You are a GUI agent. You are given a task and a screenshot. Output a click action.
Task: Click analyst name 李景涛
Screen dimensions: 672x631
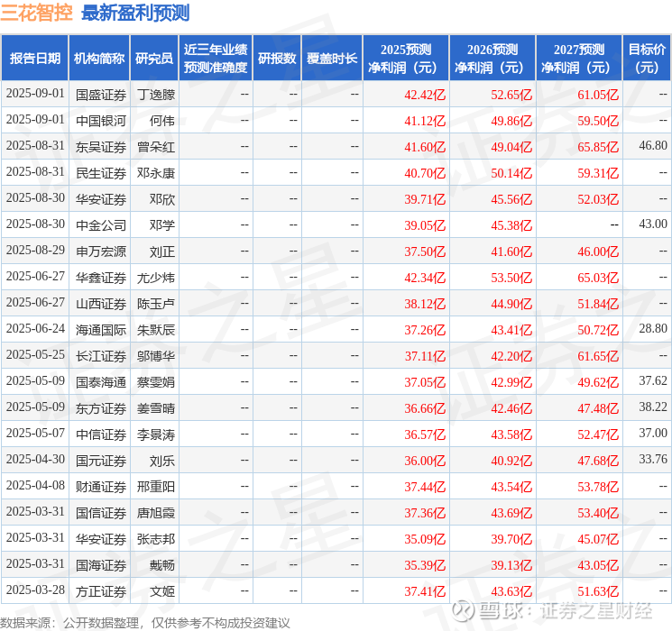click(155, 434)
